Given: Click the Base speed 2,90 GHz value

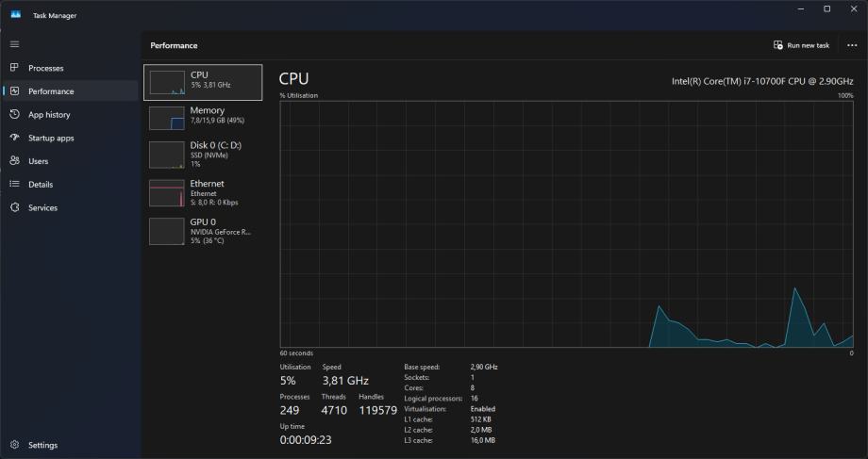Looking at the screenshot, I should [484, 367].
